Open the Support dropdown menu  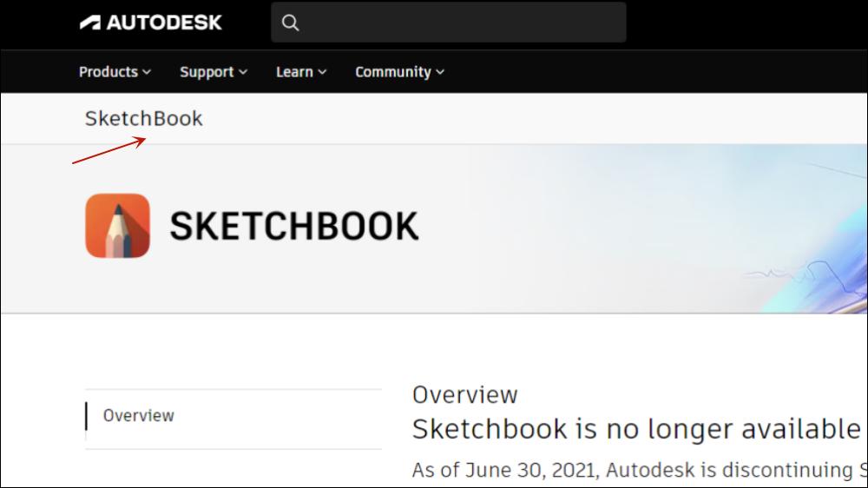pos(214,72)
